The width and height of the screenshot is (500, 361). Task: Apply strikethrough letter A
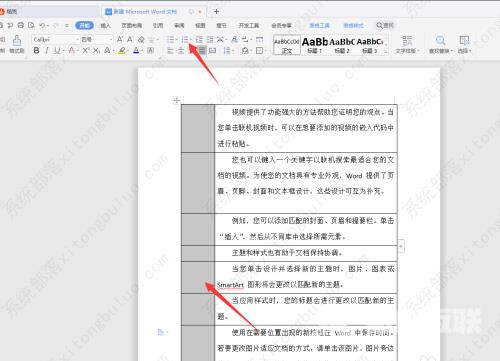click(x=71, y=50)
